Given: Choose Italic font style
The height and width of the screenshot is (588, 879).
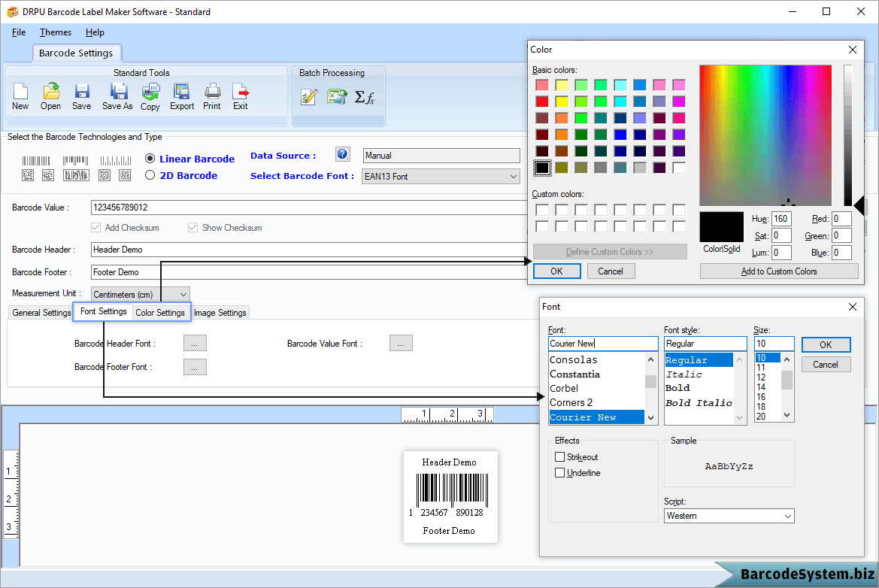Looking at the screenshot, I should pyautogui.click(x=699, y=374).
